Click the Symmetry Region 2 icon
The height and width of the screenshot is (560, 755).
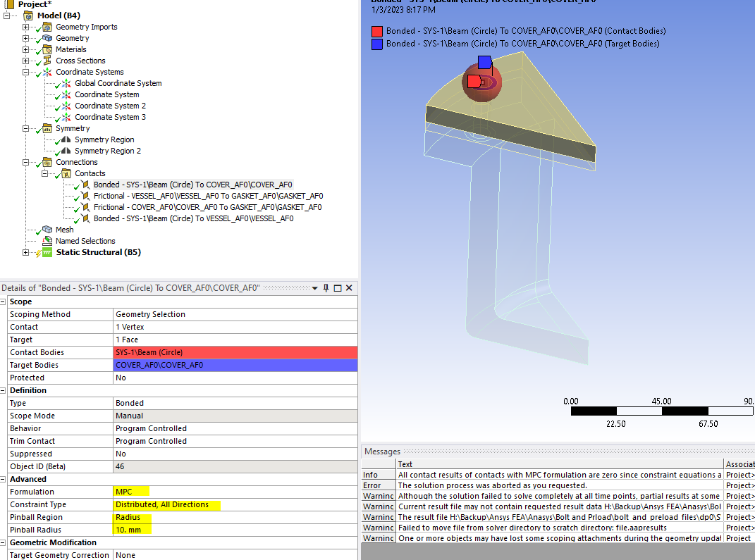coord(66,151)
